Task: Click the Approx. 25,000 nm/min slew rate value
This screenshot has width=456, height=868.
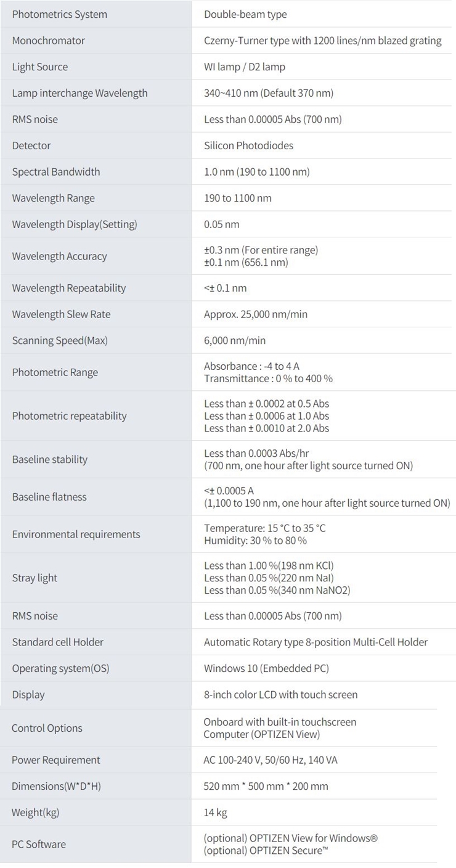Action: click(x=256, y=314)
